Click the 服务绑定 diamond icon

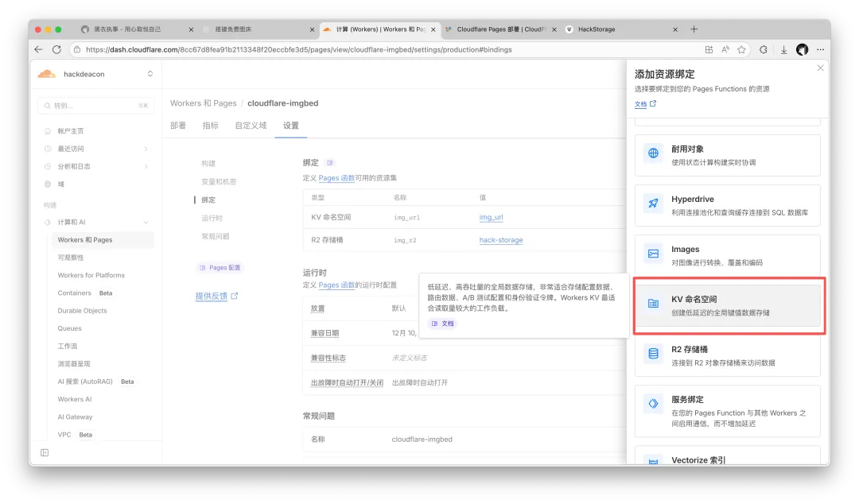(x=653, y=404)
